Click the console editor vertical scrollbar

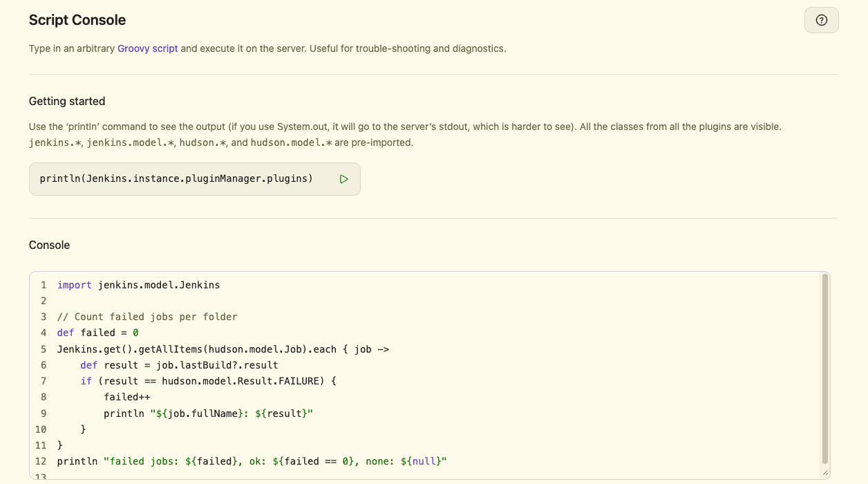(x=824, y=369)
